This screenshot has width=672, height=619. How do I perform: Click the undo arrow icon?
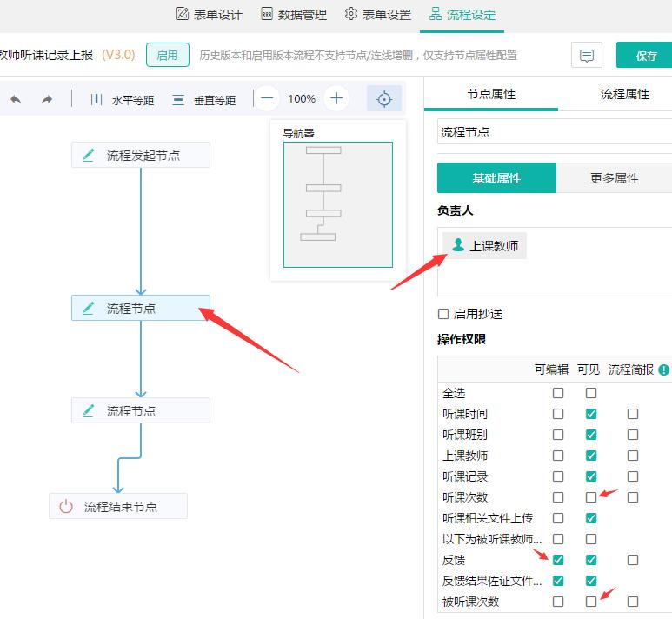pyautogui.click(x=16, y=99)
